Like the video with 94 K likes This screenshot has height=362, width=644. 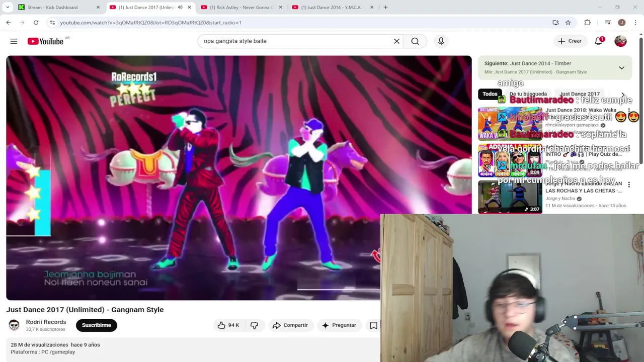tap(228, 325)
